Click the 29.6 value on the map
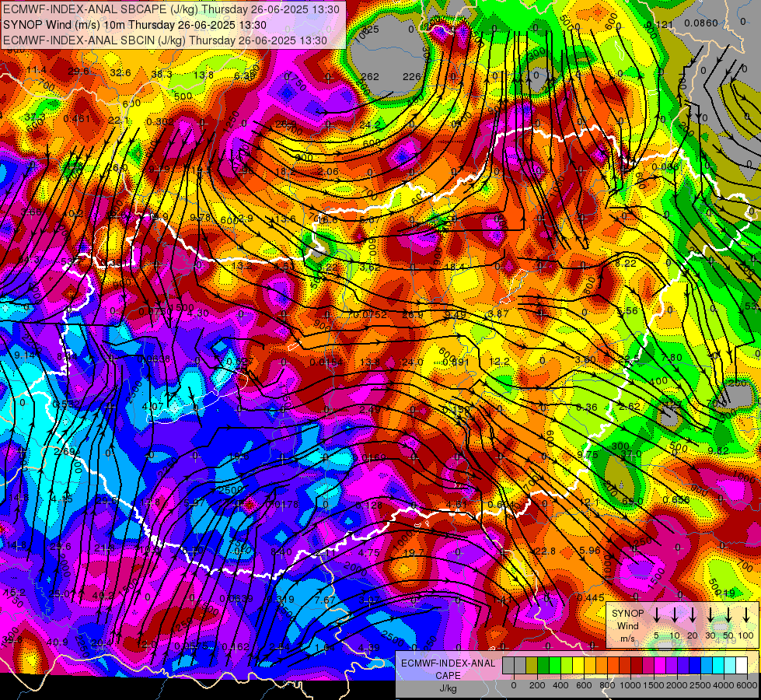 coord(79,72)
